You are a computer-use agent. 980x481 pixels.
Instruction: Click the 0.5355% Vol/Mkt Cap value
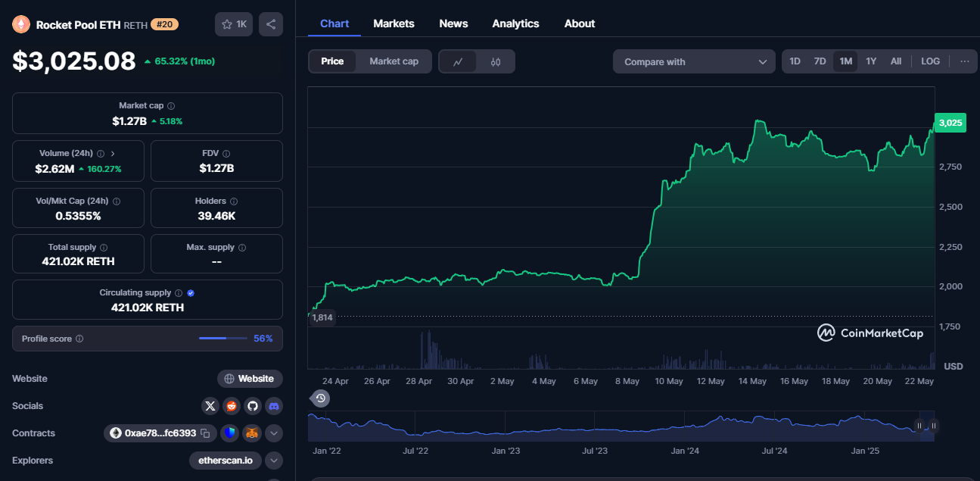point(78,216)
